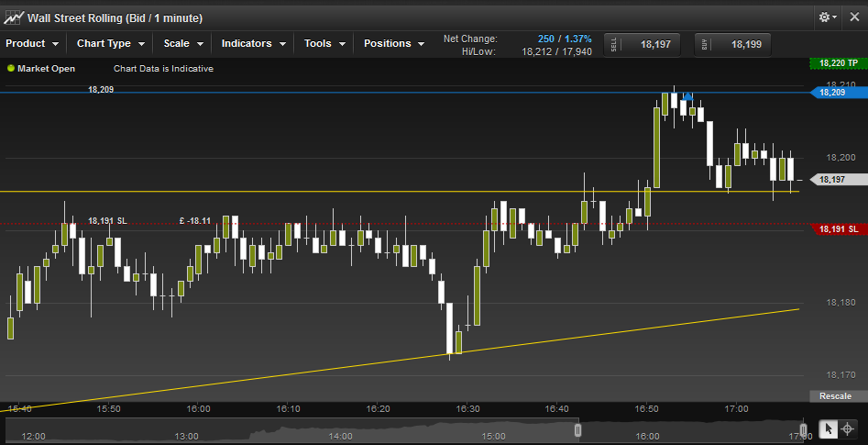Click the chart icon beside the title

click(14, 17)
